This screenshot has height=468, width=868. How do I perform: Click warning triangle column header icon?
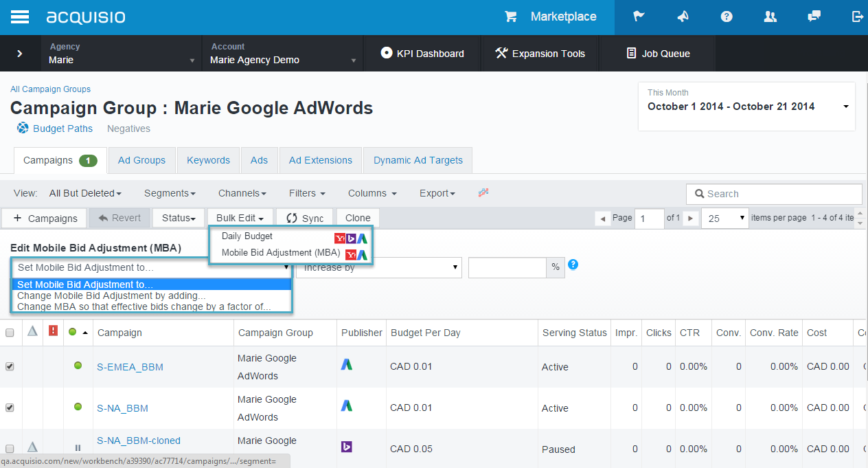pyautogui.click(x=32, y=332)
